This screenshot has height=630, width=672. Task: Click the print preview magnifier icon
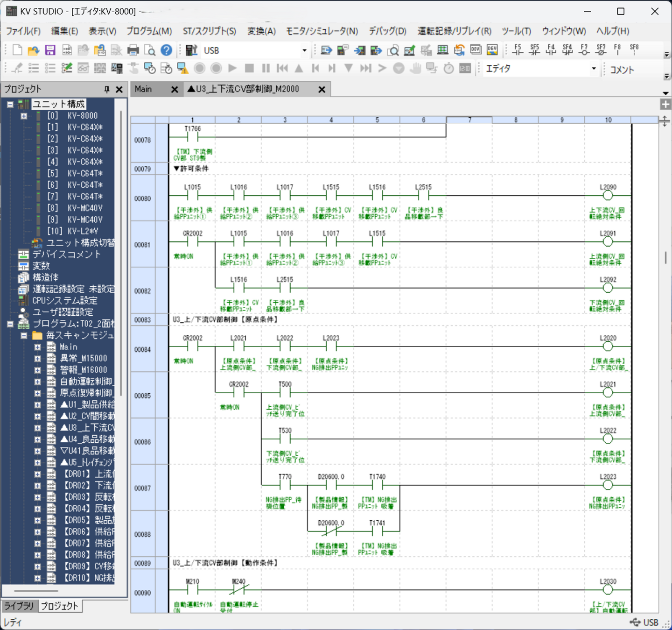[x=149, y=50]
